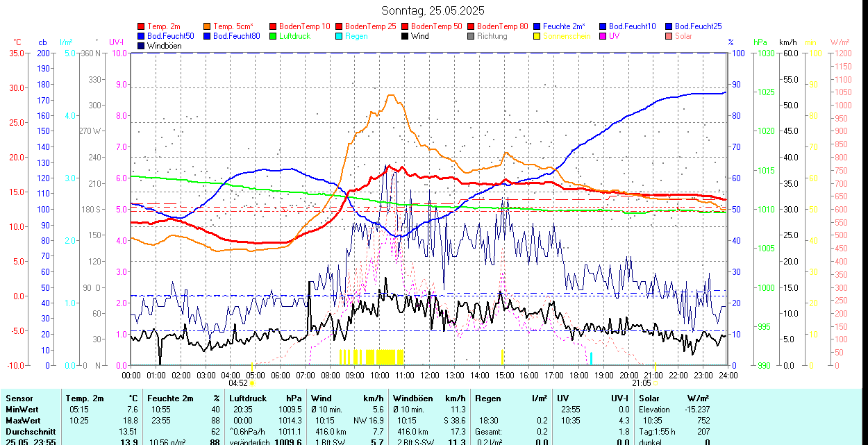
Task: Click the MaxWert row label in table
Action: 23,420
